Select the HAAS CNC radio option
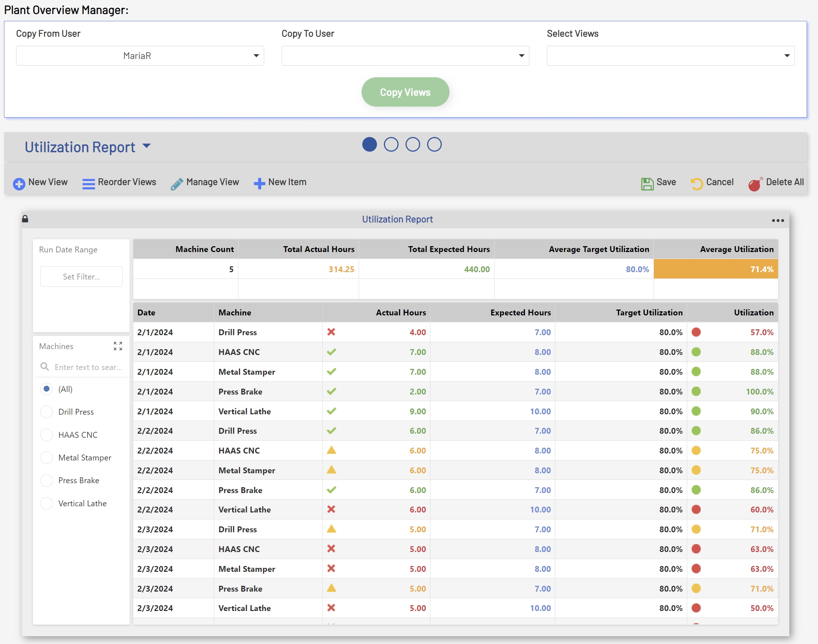Viewport: 818px width, 644px height. tap(47, 435)
